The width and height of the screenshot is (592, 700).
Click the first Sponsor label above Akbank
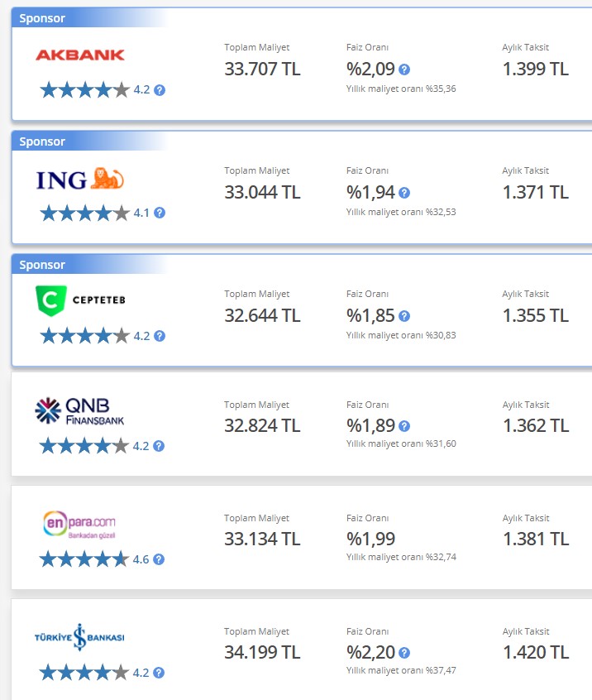tap(42, 18)
